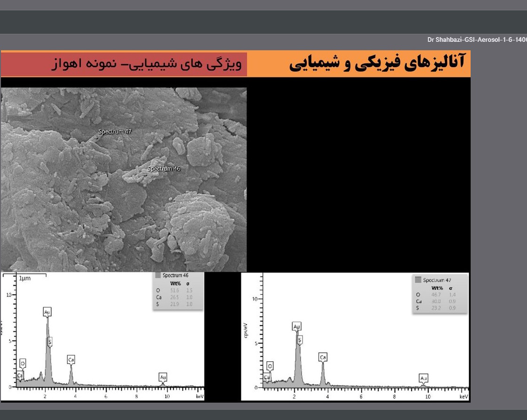Select the S peak label in Spectrum 46 chart
This screenshot has width=527, height=420.
pos(50,342)
